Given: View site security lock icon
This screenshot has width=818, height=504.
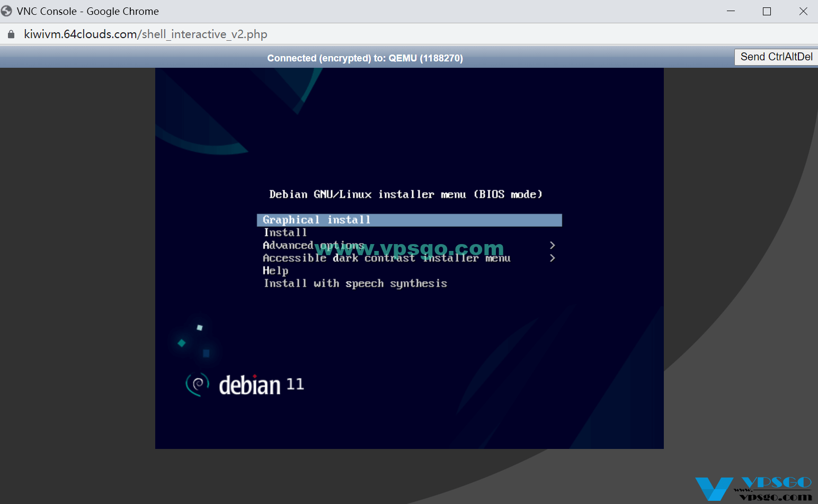Looking at the screenshot, I should click(11, 34).
